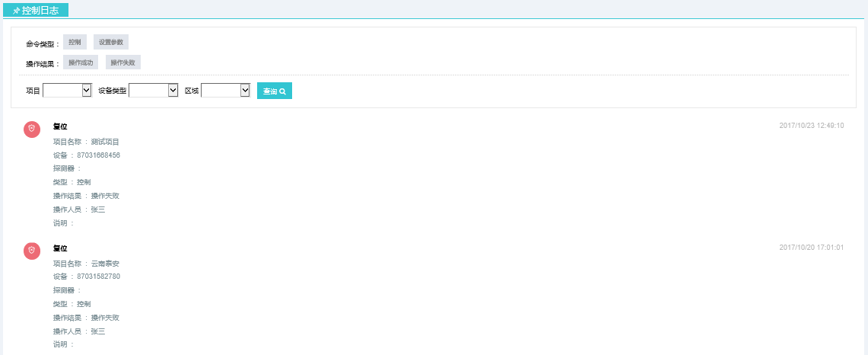Click project name 云南泰安 in second entry

point(105,264)
